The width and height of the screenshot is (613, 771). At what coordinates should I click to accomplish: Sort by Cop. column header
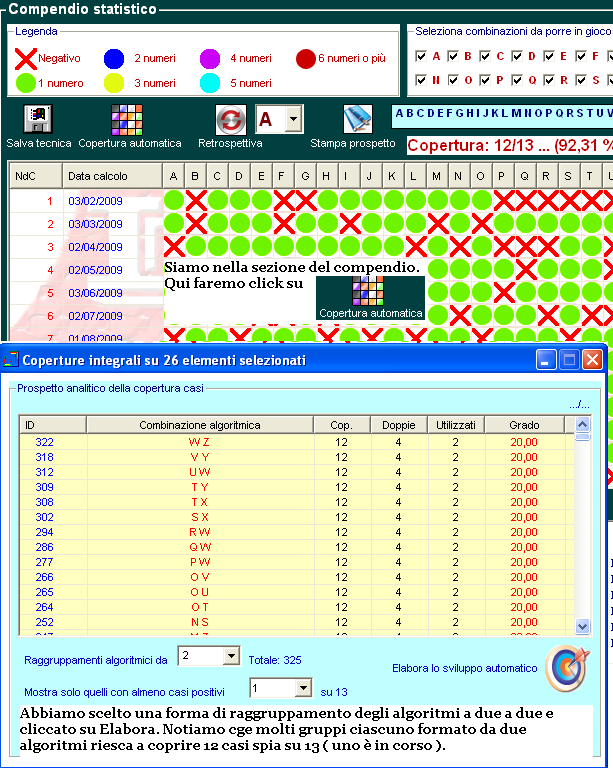click(x=341, y=425)
